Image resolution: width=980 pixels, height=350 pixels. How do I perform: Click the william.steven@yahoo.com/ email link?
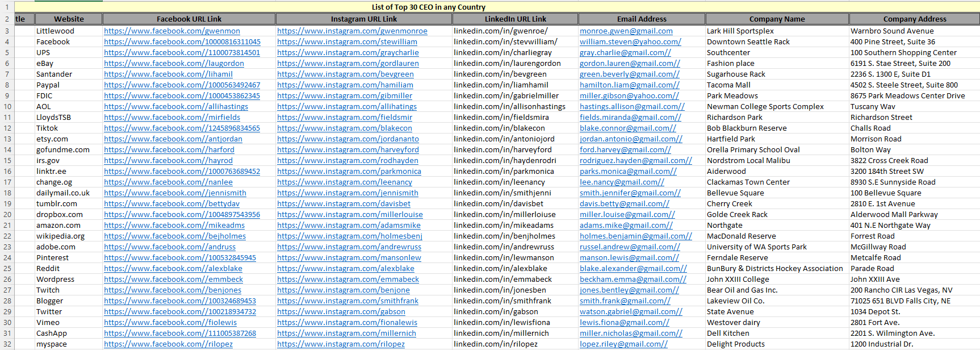[x=630, y=42]
